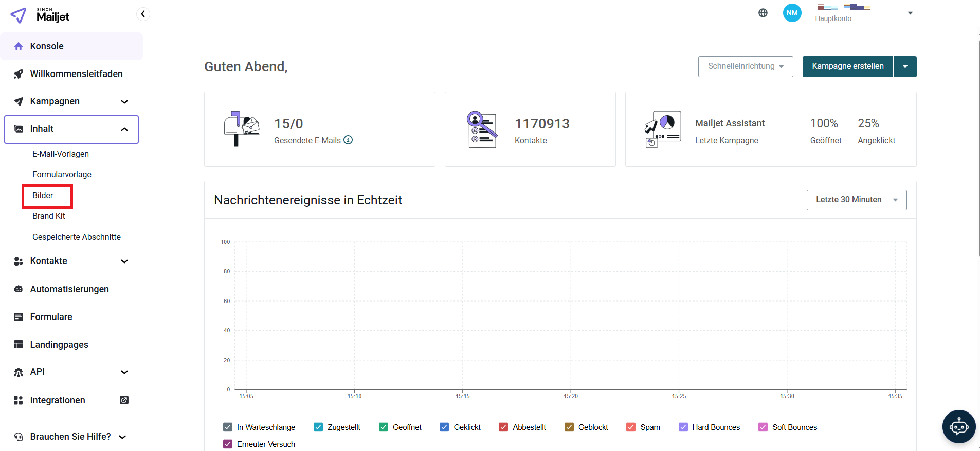Click the Mailjet paper plane logo
Viewport: 980px width, 451px height.
click(19, 15)
